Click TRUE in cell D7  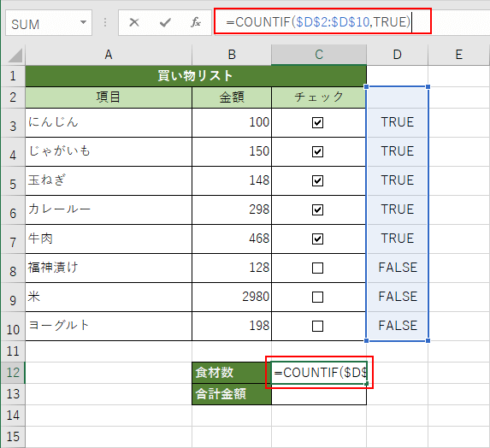pos(397,239)
